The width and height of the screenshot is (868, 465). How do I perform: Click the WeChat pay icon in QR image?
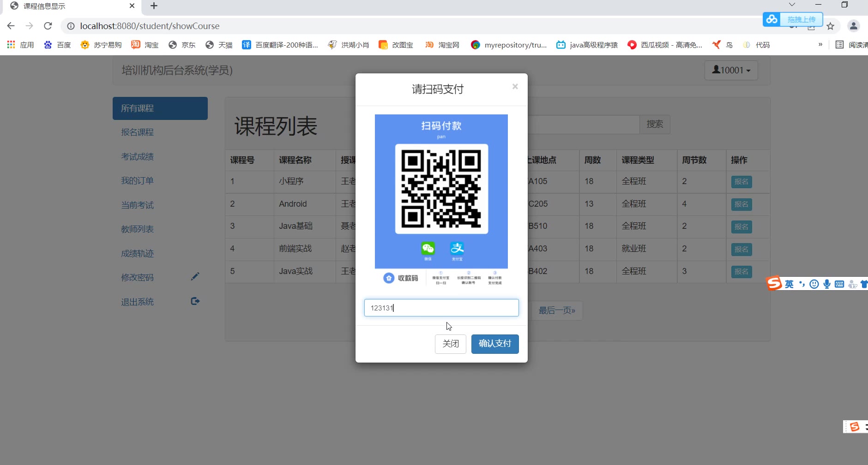pos(428,249)
